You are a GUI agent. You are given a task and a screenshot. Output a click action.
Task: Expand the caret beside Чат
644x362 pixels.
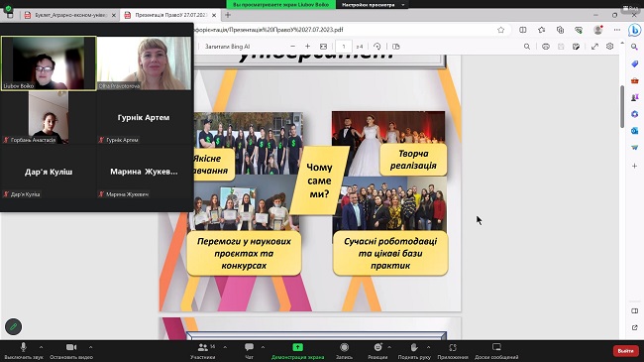click(263, 347)
